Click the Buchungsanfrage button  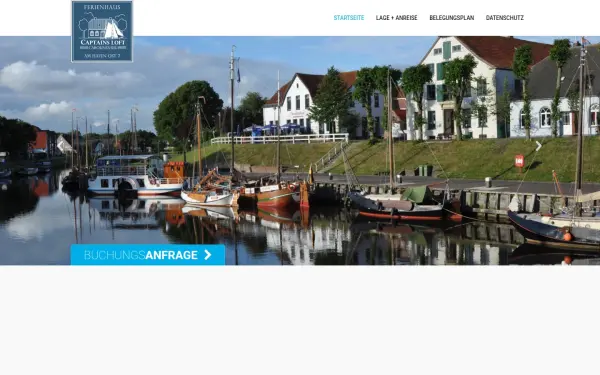pos(148,255)
